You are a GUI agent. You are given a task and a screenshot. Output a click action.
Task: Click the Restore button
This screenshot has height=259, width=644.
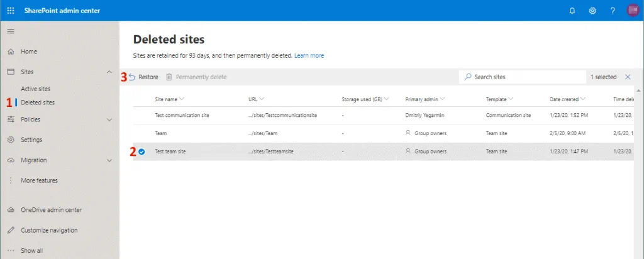click(143, 77)
